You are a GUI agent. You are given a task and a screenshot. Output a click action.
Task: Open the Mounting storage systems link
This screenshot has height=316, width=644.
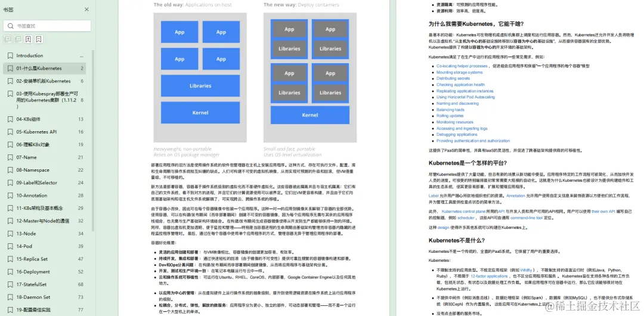[x=459, y=72]
